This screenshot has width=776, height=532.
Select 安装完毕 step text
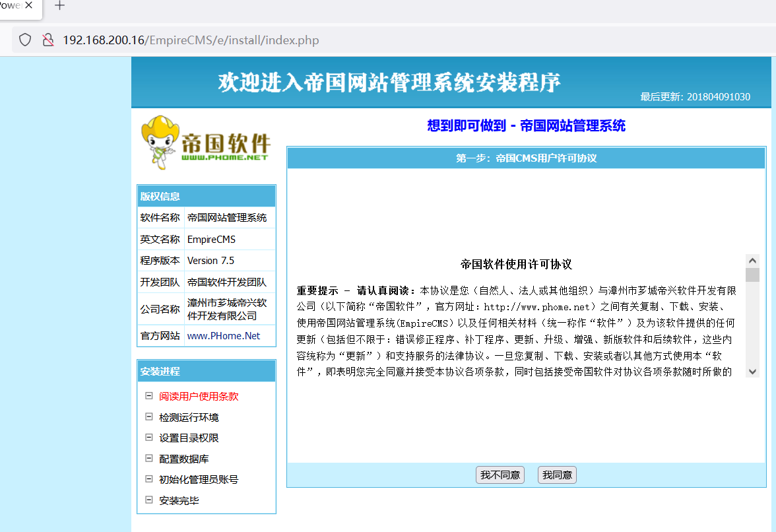coord(179,500)
